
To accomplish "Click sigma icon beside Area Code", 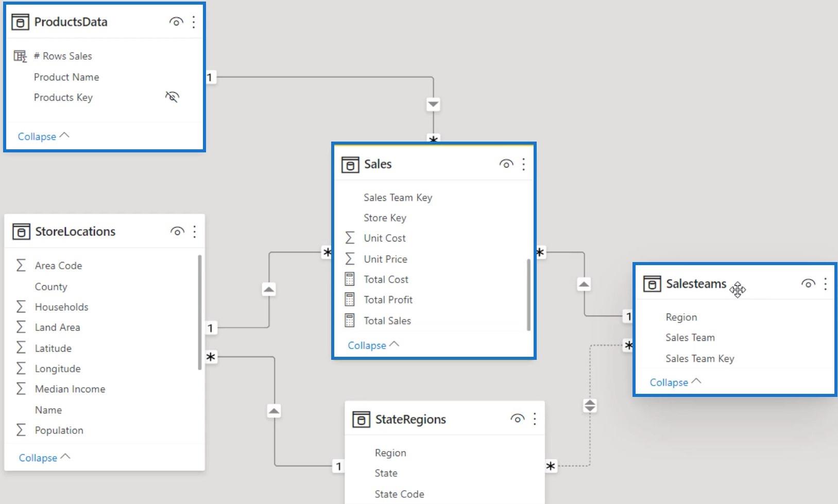I will pos(21,265).
